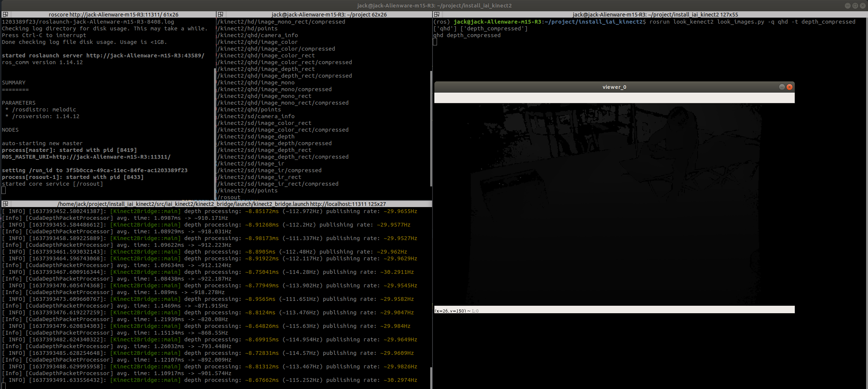Image resolution: width=868 pixels, height=389 pixels.
Task: Click the 'avg. time: 1.1469ms' log line
Action: (x=115, y=306)
